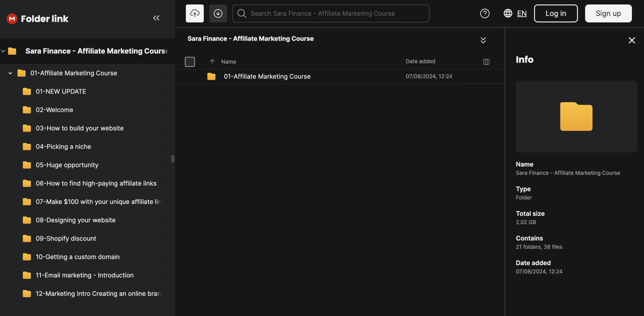
Task: Collapse the 01-Affiliate Marketing Course tree node
Action: tap(10, 73)
